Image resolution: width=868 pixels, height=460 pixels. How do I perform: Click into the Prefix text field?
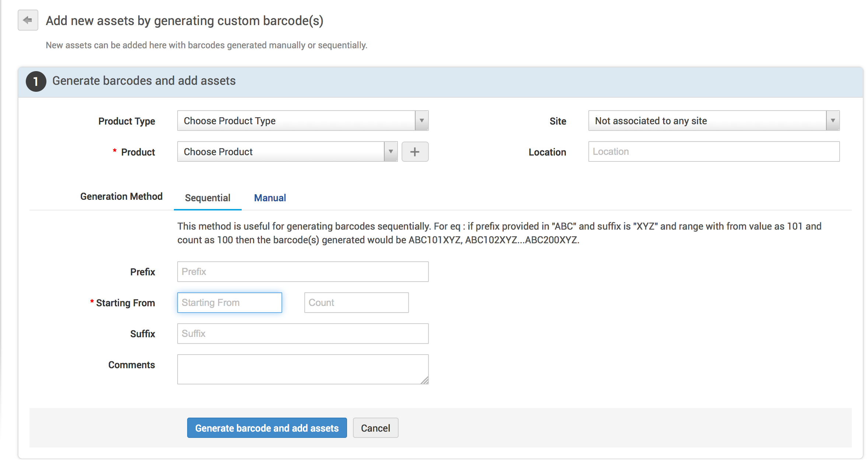click(302, 272)
